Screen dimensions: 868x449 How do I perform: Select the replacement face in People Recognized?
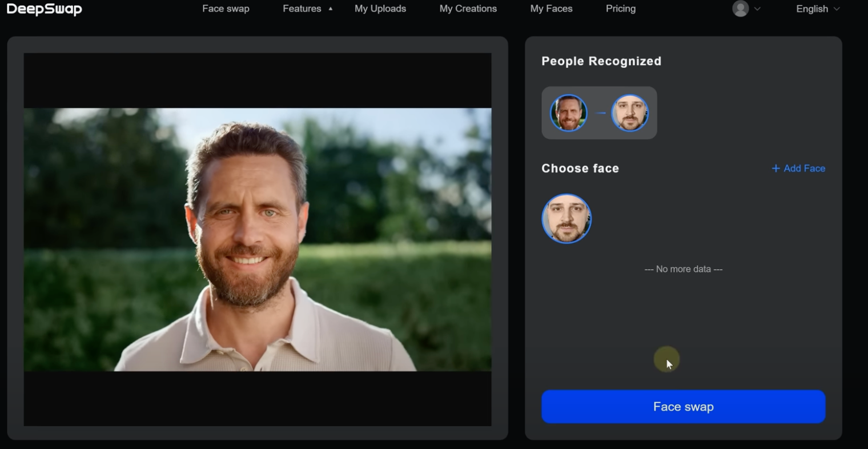[629, 113]
